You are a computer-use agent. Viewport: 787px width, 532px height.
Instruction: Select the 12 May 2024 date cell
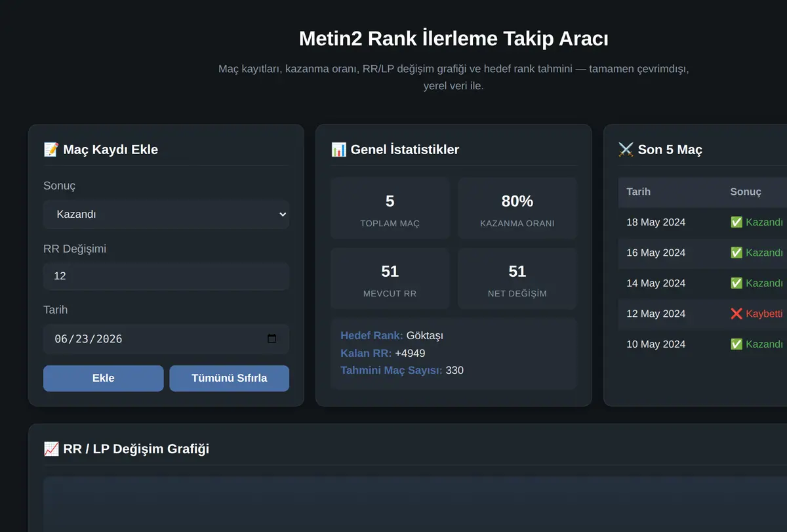[x=656, y=314]
